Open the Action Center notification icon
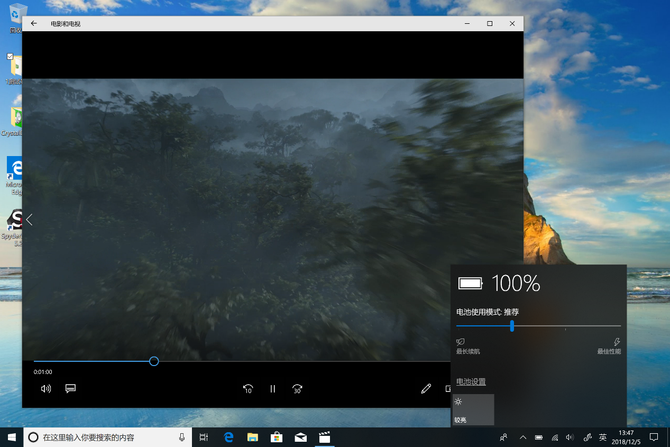This screenshot has height=447, width=670. (654, 437)
